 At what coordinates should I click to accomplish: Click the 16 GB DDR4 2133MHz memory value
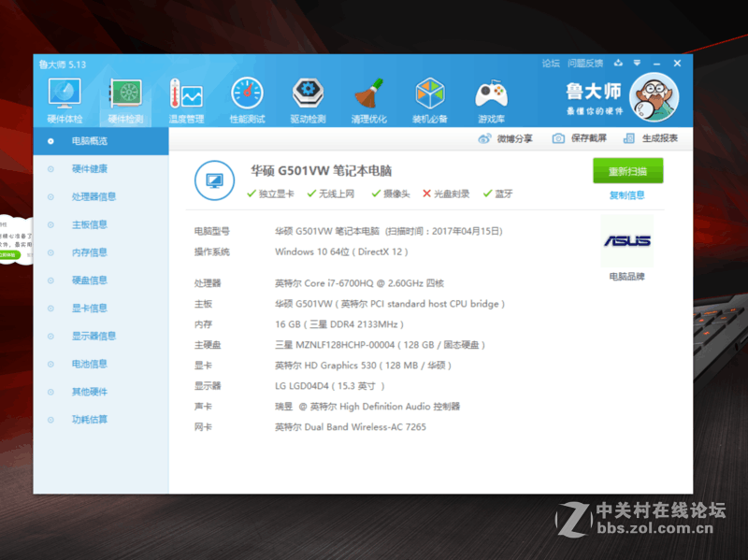[x=339, y=324]
